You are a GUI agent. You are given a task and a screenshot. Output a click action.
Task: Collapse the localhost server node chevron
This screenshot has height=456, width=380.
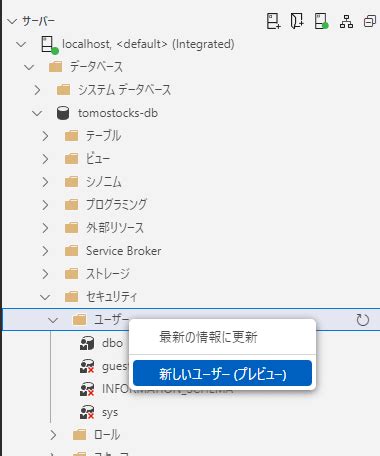pyautogui.click(x=21, y=44)
